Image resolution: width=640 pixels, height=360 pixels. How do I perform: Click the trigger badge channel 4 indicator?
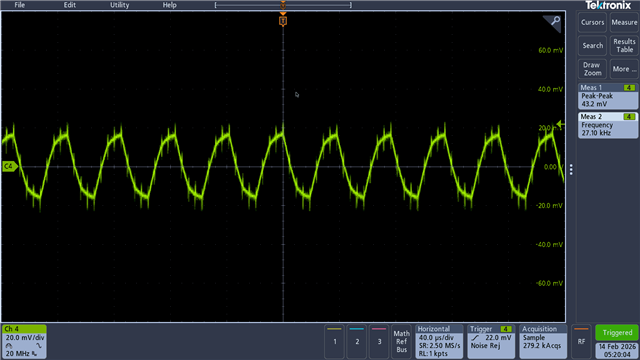[x=506, y=329]
